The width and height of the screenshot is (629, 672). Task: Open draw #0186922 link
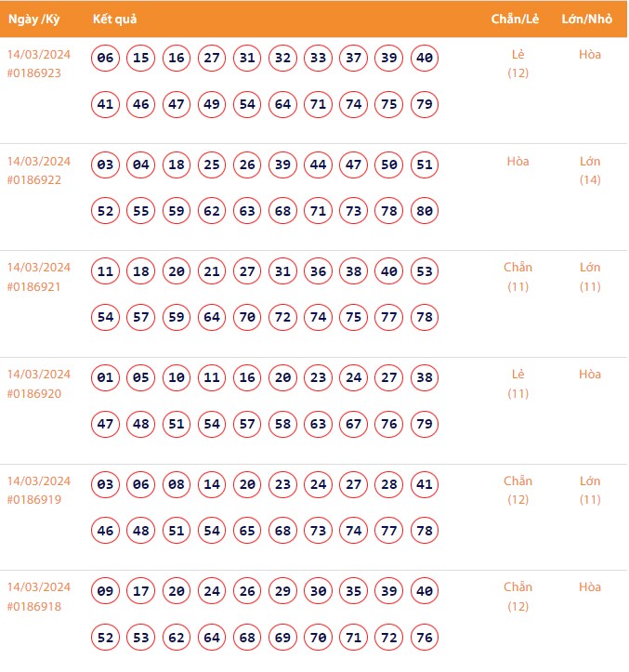pos(33,180)
